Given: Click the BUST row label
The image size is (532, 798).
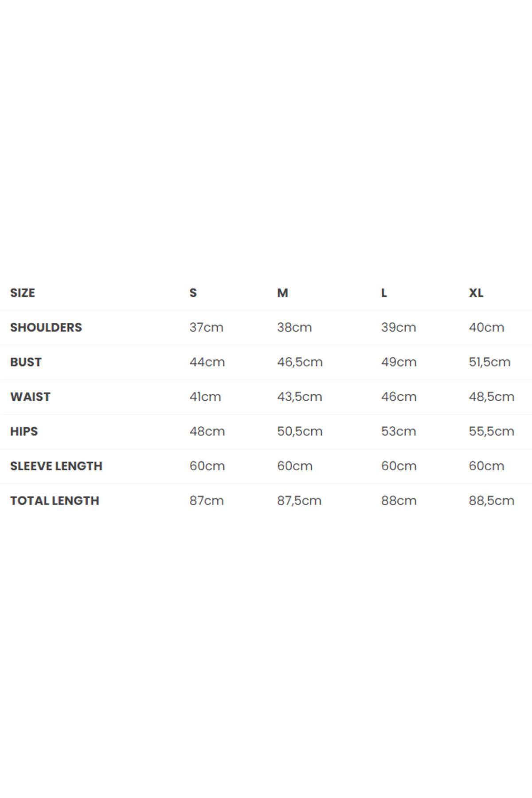Looking at the screenshot, I should click(26, 362).
